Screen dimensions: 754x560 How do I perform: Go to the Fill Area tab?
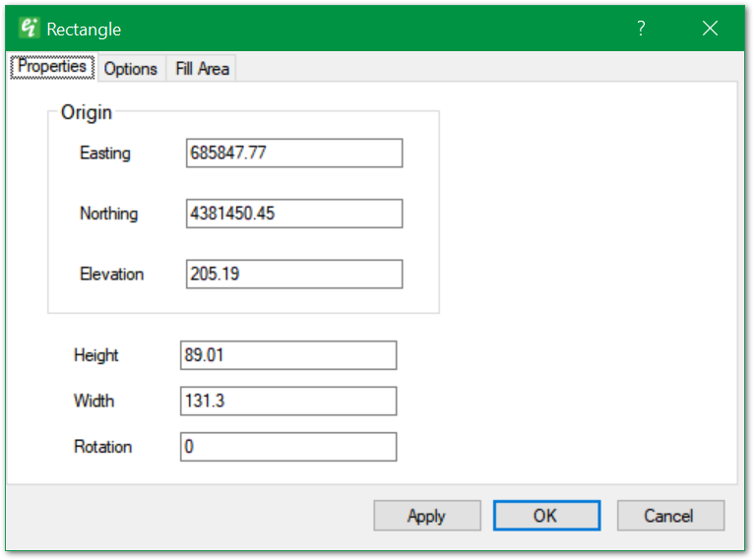202,69
